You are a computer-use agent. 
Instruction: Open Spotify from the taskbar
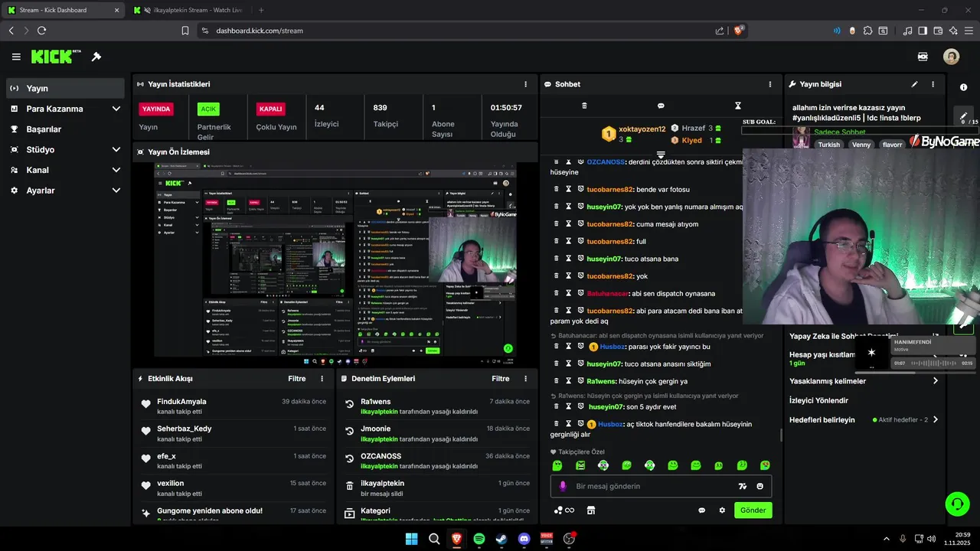[x=479, y=539]
